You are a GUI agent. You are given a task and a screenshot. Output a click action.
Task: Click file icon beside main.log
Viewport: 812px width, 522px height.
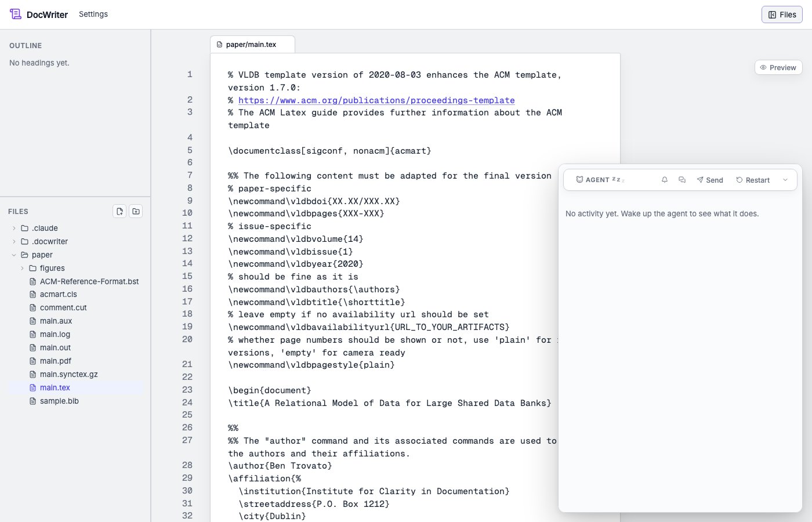(x=33, y=334)
